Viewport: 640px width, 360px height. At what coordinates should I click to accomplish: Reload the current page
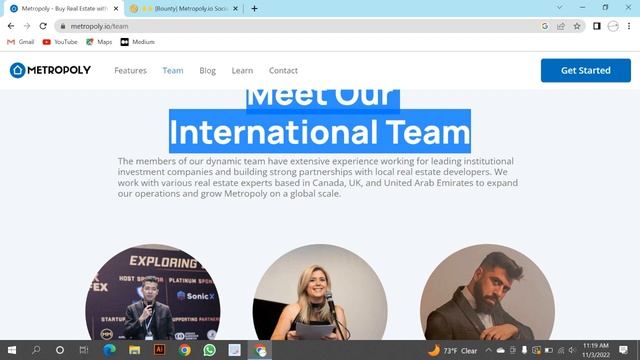coord(43,26)
